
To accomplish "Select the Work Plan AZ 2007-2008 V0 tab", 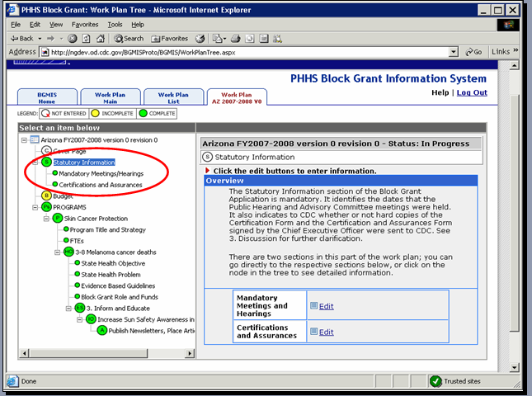I will (237, 97).
